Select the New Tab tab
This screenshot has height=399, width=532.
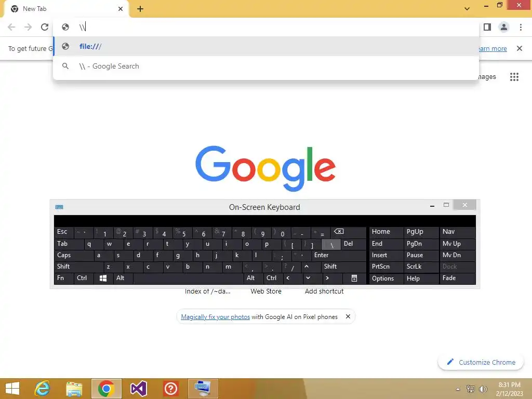(x=66, y=9)
